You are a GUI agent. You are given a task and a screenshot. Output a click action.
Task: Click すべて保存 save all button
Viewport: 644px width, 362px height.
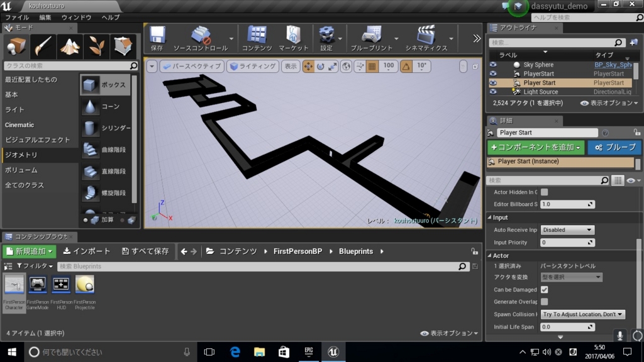pyautogui.click(x=145, y=251)
